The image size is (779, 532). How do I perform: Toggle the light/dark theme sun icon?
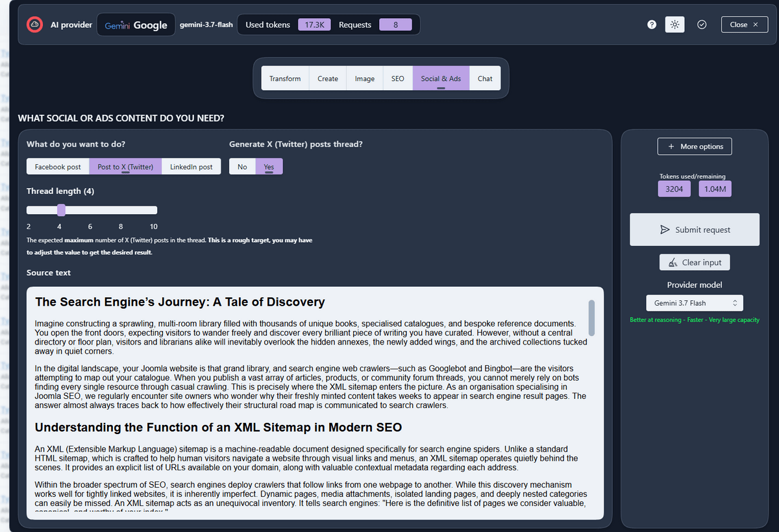point(674,25)
